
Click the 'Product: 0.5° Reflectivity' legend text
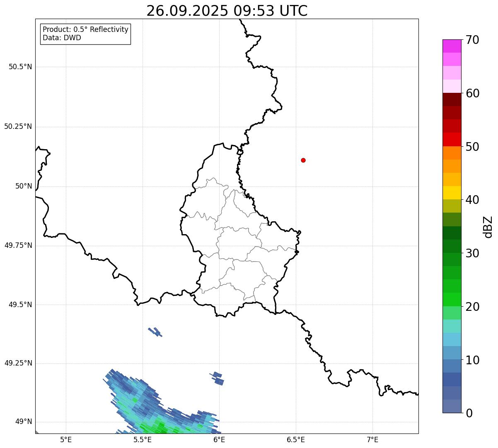85,29
